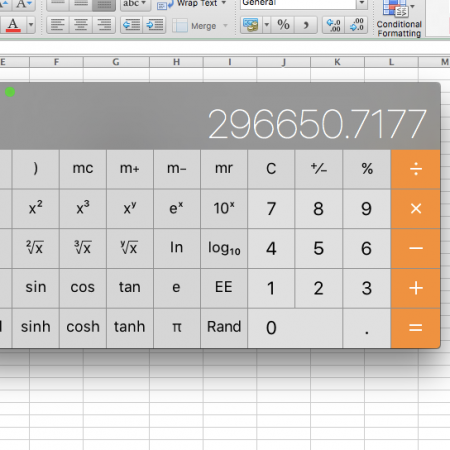Select column G header

pos(116,62)
